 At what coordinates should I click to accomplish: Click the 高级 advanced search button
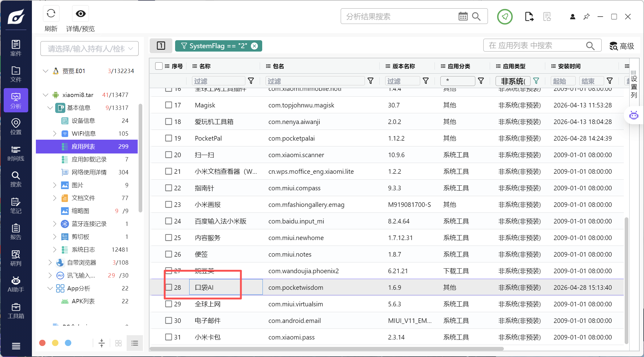coord(622,46)
